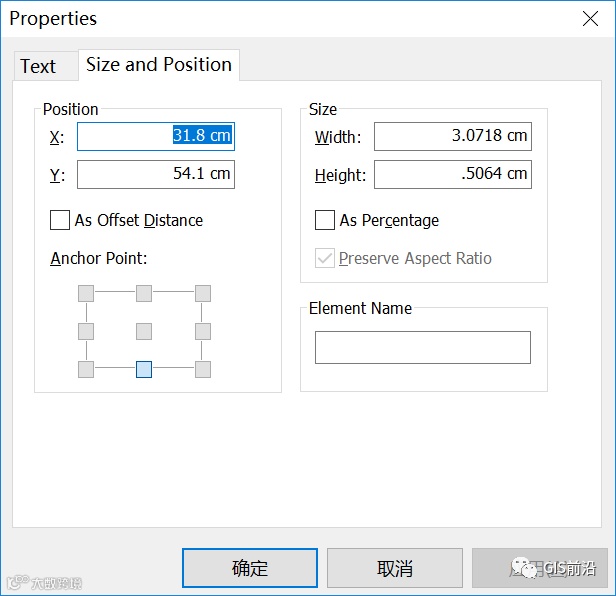Click the Element Name text box
This screenshot has width=616, height=596.
coord(422,347)
